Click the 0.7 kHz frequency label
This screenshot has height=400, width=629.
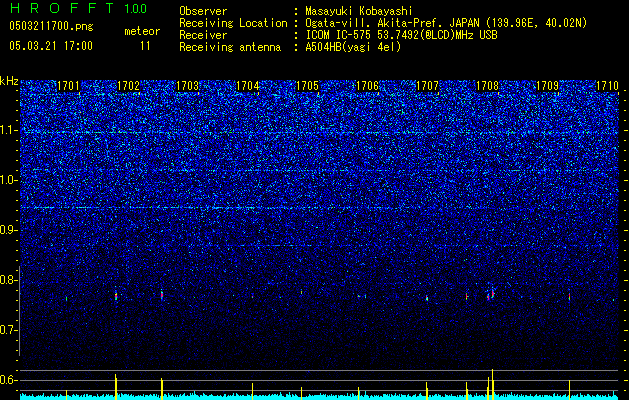8,330
